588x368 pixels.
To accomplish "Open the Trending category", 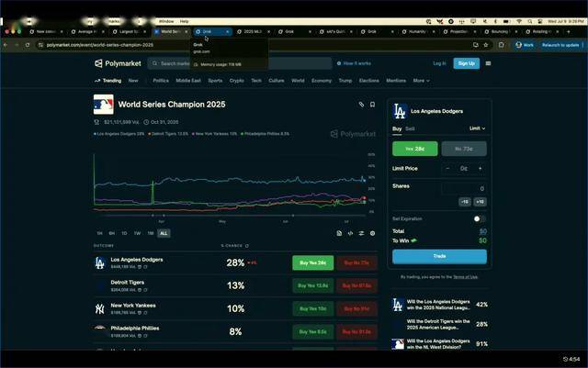I will (x=108, y=81).
